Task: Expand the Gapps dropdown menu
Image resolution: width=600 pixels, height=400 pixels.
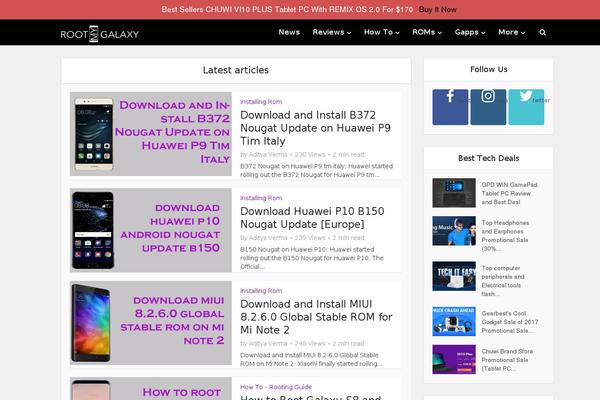Action: [470, 32]
